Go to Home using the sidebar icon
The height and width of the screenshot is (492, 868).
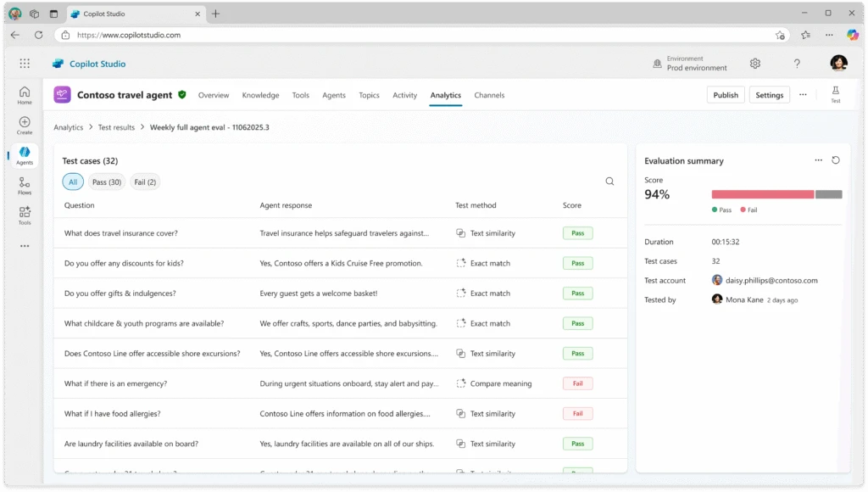coord(24,93)
